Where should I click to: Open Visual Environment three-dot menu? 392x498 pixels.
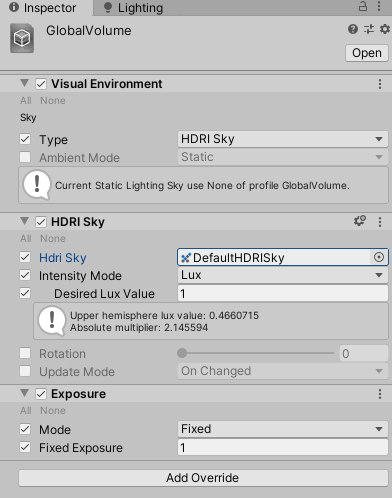380,84
